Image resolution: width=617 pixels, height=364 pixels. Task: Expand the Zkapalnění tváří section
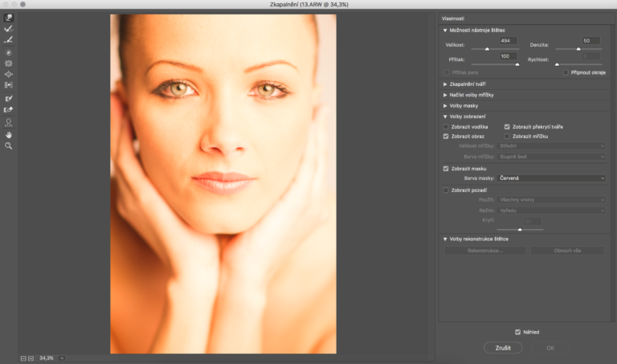(x=467, y=84)
